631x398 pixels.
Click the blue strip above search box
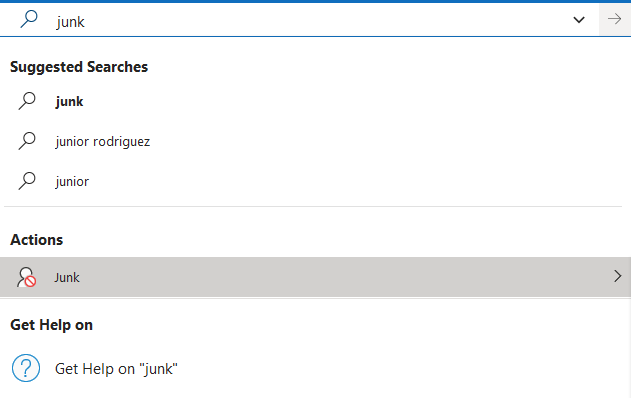click(x=316, y=2)
